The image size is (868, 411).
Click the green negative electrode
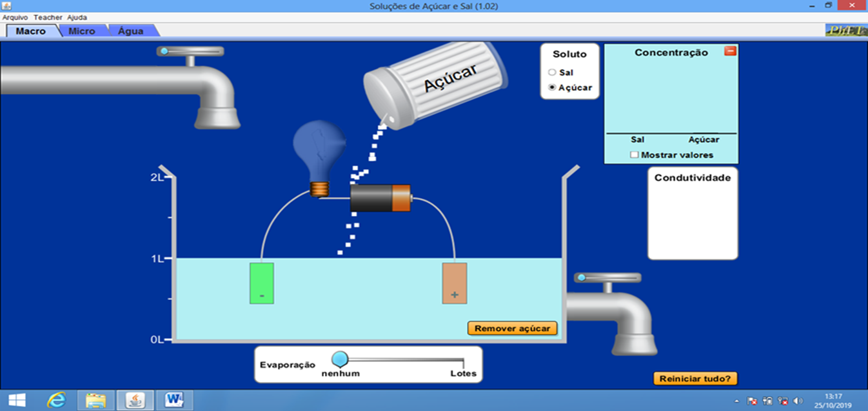pyautogui.click(x=262, y=283)
